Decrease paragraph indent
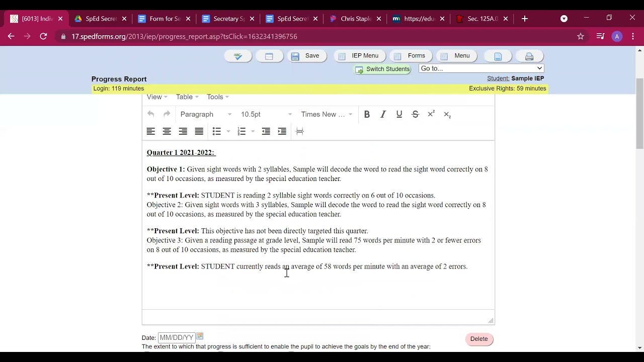Viewport: 644px width, 362px height. (x=266, y=131)
